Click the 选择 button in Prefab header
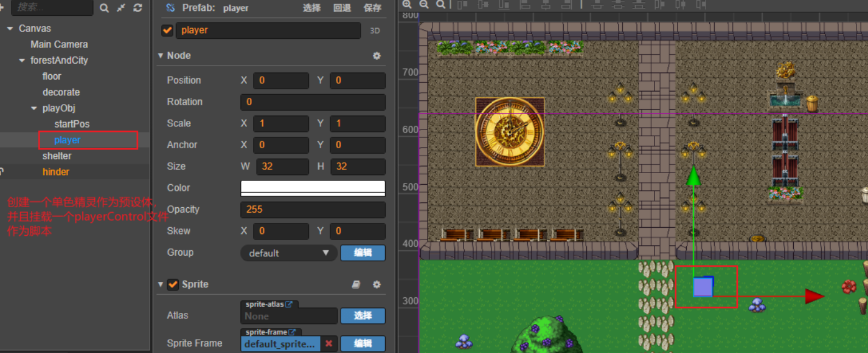Viewport: 868px width, 353px height. tap(312, 8)
